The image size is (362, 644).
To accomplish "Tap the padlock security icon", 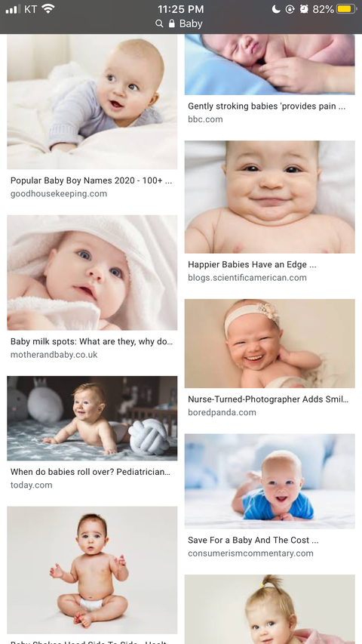I will pos(171,23).
